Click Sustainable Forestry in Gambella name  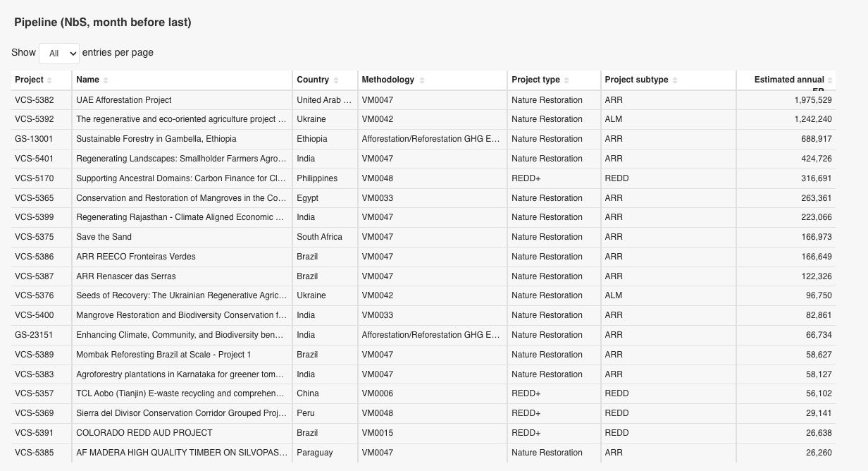(x=156, y=139)
